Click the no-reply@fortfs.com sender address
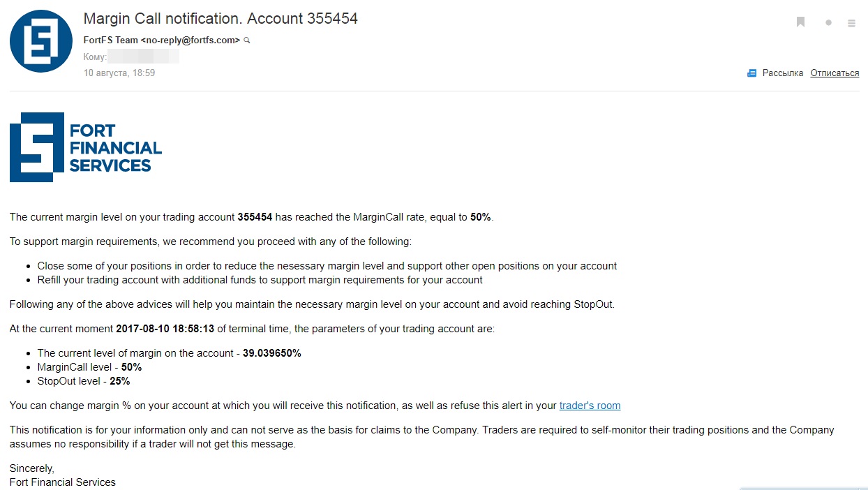This screenshot has height=490, width=868. pos(190,40)
